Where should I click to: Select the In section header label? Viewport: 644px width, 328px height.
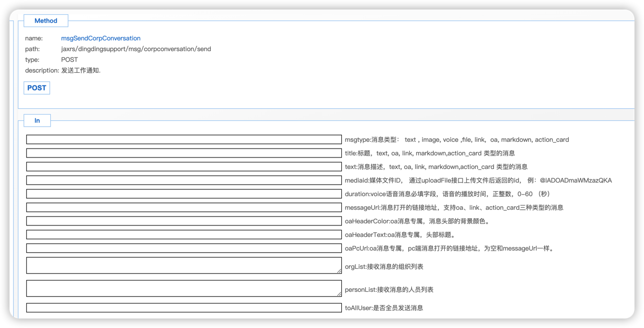click(37, 120)
